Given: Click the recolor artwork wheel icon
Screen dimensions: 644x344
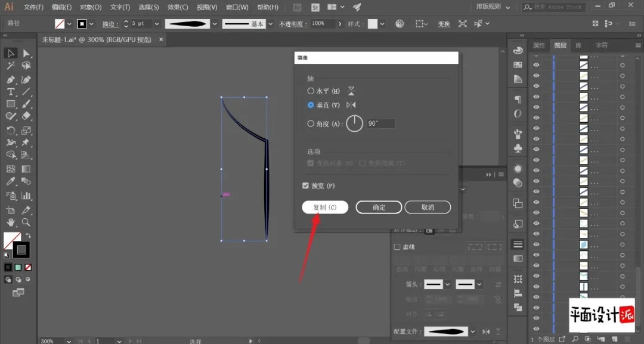Looking at the screenshot, I should 400,24.
